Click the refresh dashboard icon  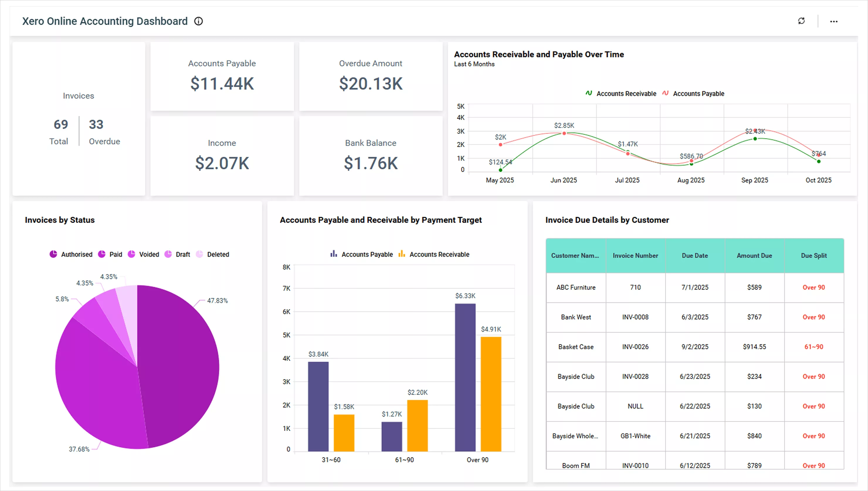tap(801, 21)
